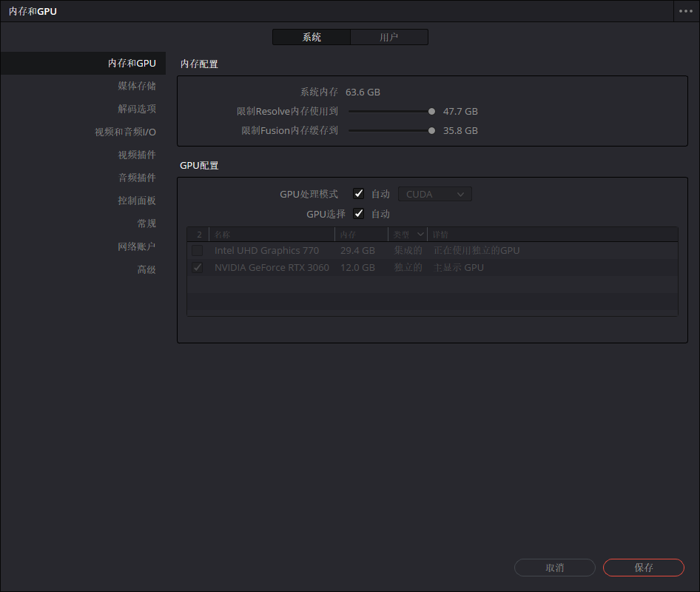The height and width of the screenshot is (592, 700).
Task: Switch to the 用户 tab
Action: 388,37
